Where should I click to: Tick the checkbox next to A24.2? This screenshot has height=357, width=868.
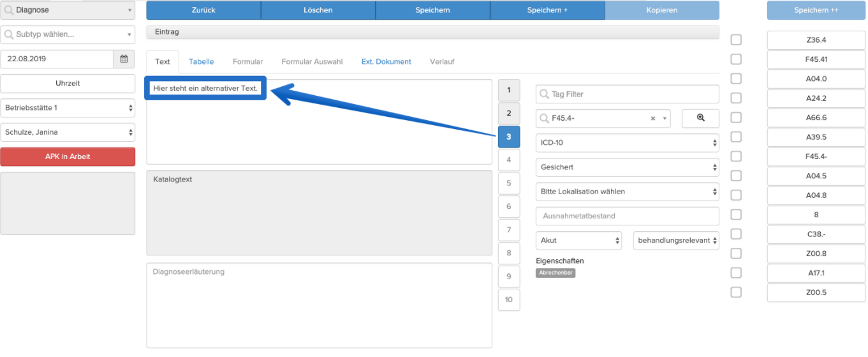(x=736, y=98)
